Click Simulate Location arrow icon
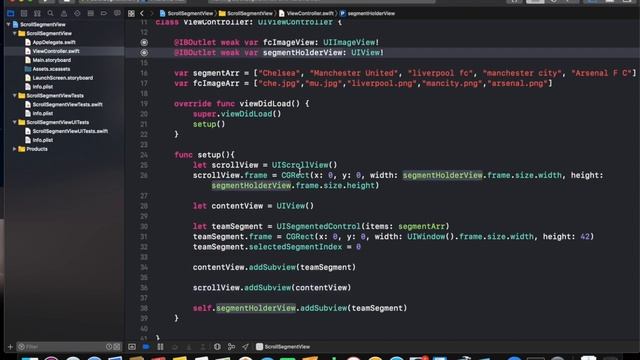 [245, 347]
